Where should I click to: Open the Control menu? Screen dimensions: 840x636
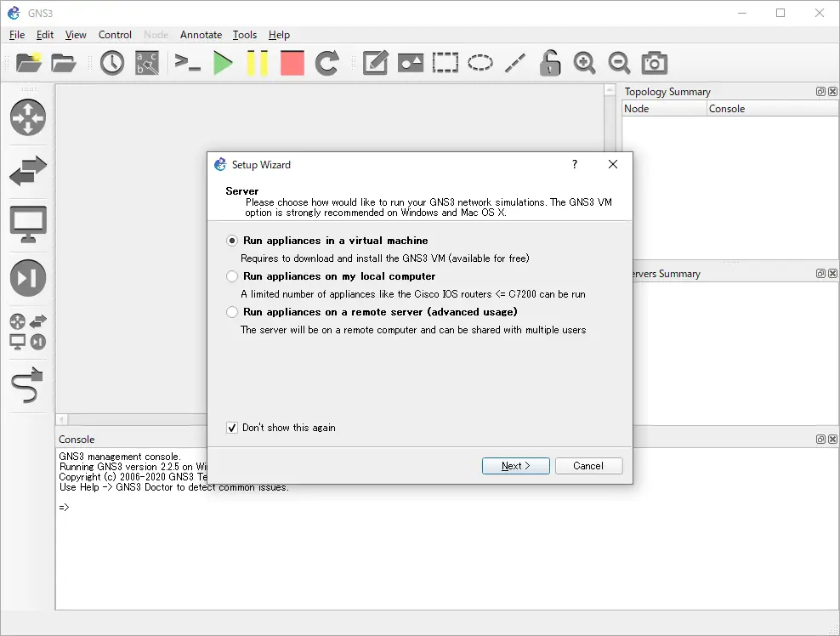coord(115,35)
